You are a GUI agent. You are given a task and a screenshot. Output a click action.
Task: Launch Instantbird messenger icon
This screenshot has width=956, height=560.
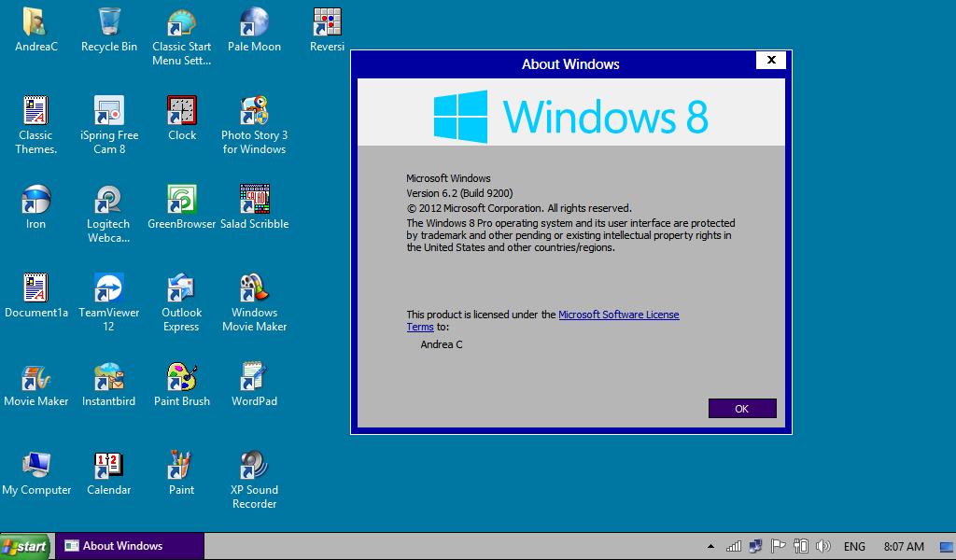(109, 377)
